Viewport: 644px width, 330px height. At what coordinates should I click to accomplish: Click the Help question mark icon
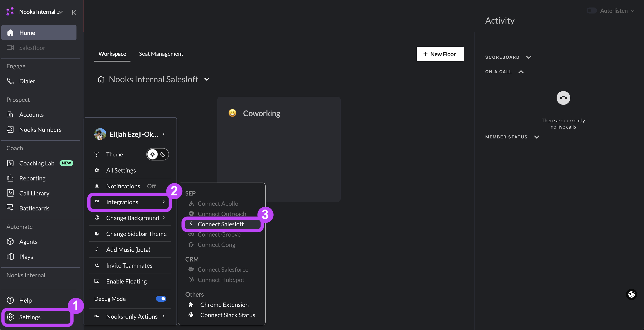pos(10,300)
